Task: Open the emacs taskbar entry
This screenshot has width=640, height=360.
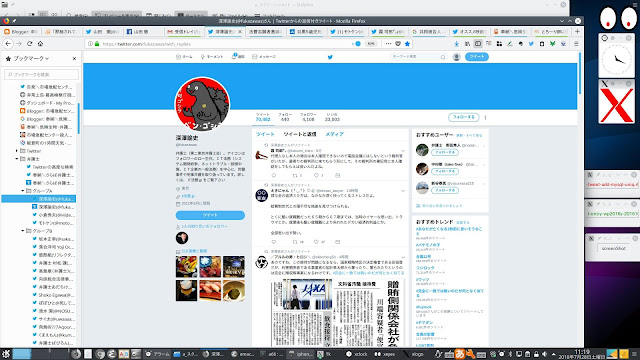Action: click(x=243, y=354)
